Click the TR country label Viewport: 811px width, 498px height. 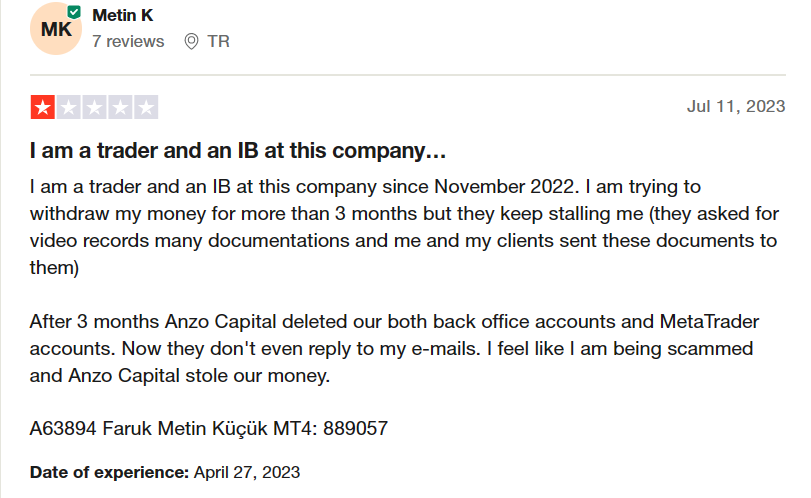tap(218, 41)
